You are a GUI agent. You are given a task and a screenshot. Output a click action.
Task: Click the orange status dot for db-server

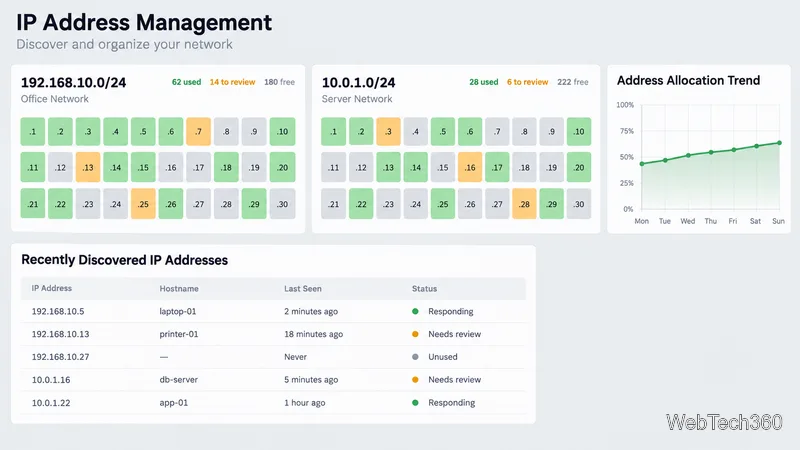coord(415,380)
